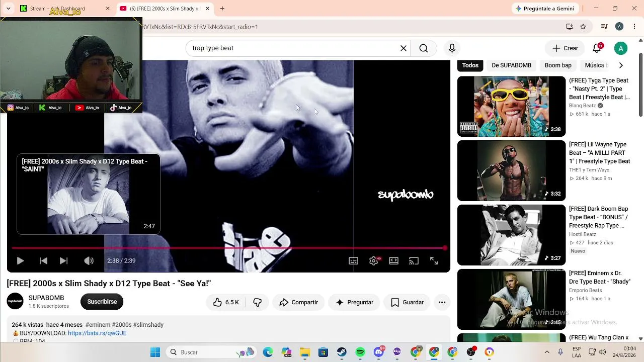This screenshot has width=644, height=362.
Task: Select the Boom bap filter chip
Action: tap(558, 65)
